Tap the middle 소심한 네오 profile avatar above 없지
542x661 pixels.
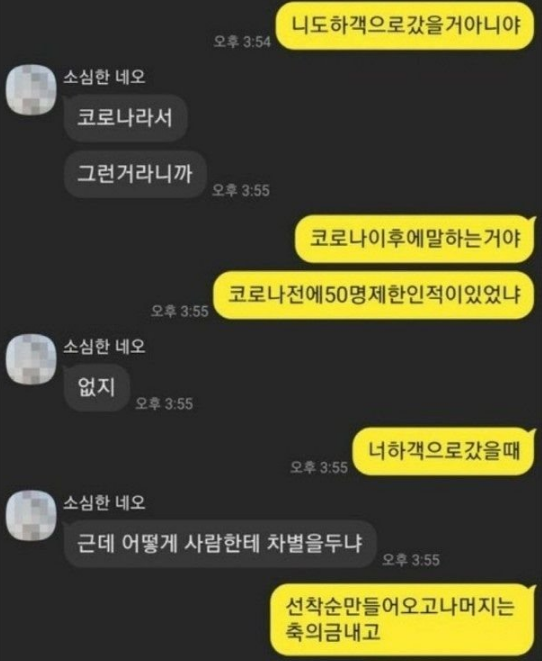[31, 359]
